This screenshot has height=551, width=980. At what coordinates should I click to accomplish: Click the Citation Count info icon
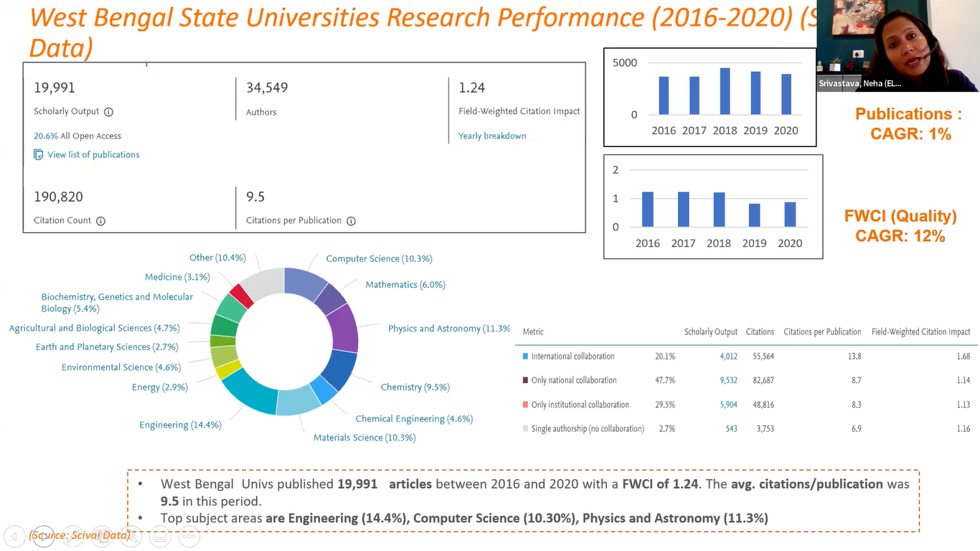[100, 221]
